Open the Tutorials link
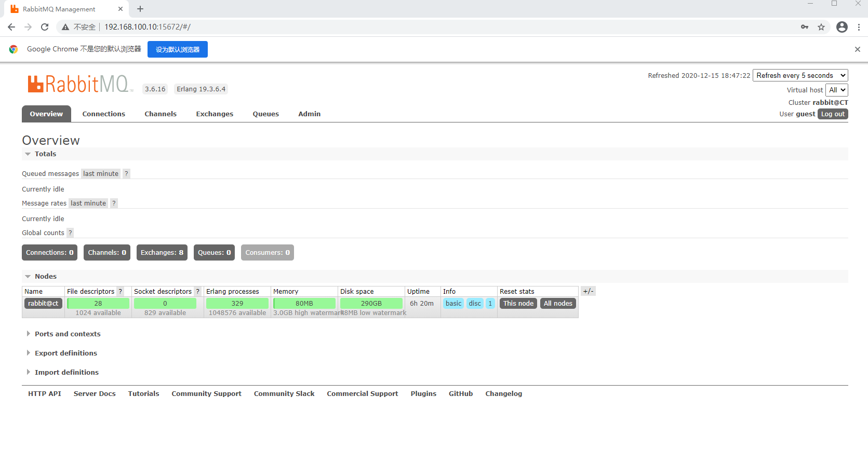The height and width of the screenshot is (451, 868). point(144,394)
